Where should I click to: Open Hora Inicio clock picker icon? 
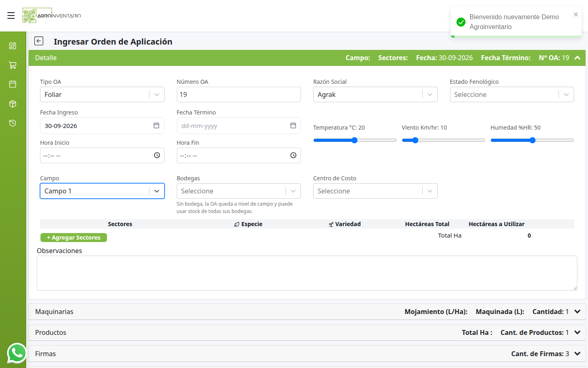click(157, 155)
